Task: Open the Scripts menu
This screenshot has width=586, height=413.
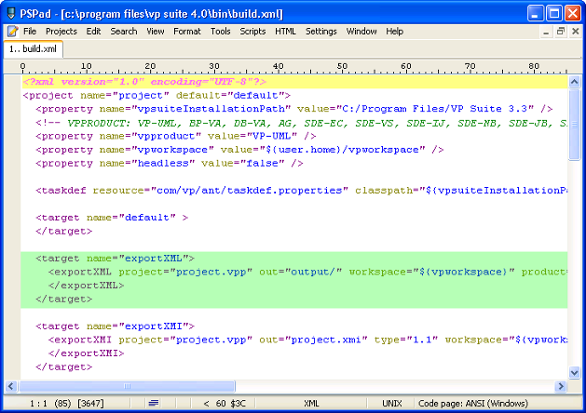Action: 253,31
